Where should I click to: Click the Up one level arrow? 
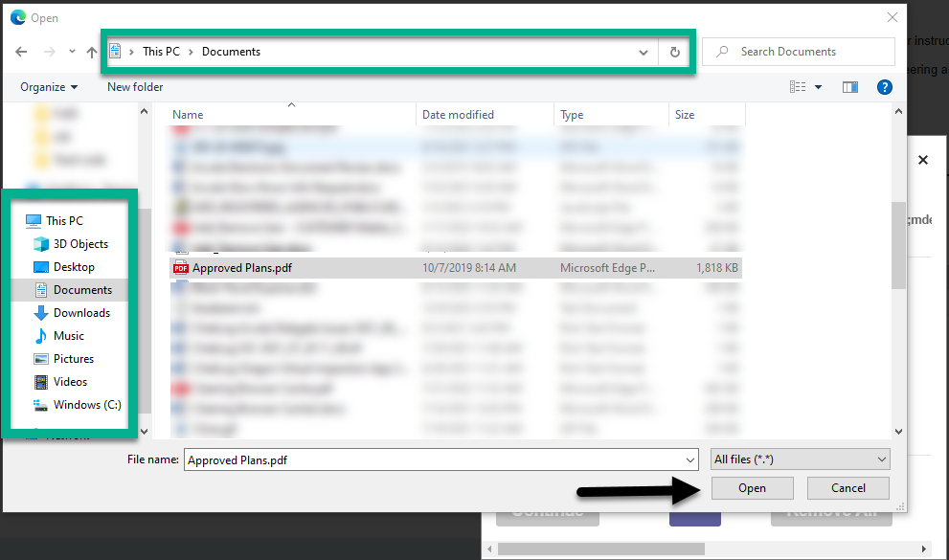pos(91,52)
